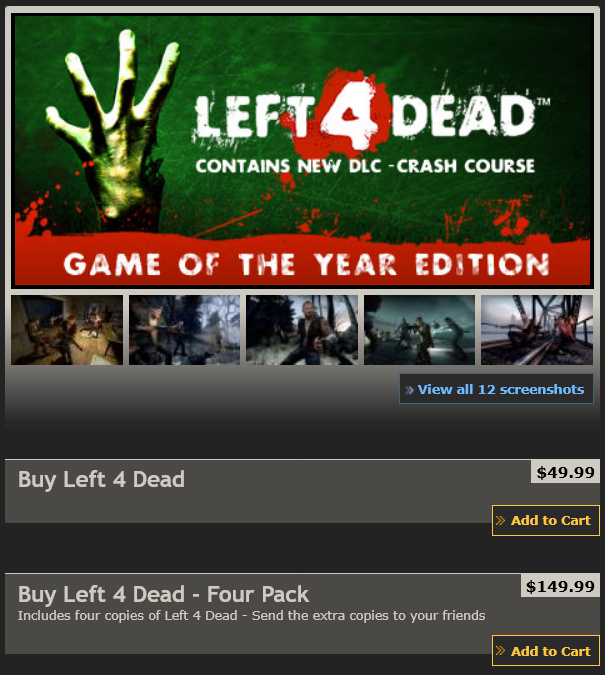Click the Left 4 Dead logo in banner

[370, 116]
